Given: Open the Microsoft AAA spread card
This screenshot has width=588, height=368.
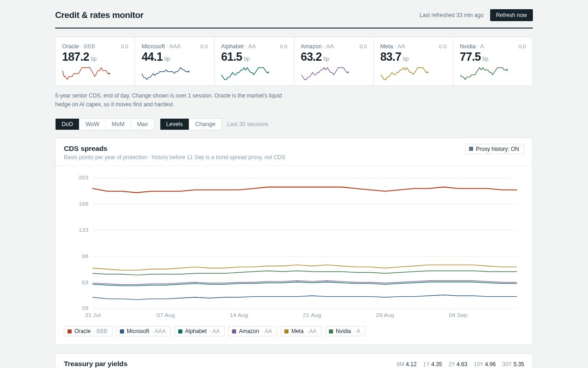Looking at the screenshot, I should [x=175, y=61].
